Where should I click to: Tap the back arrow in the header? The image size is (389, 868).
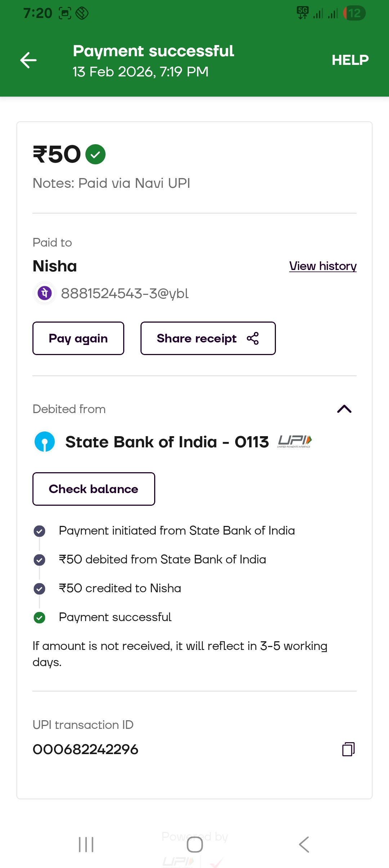(28, 60)
